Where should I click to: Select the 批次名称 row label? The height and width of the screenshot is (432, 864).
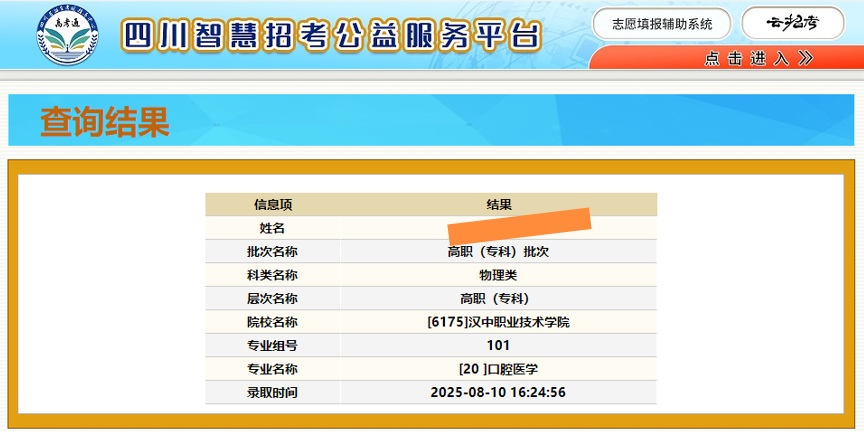(x=272, y=252)
